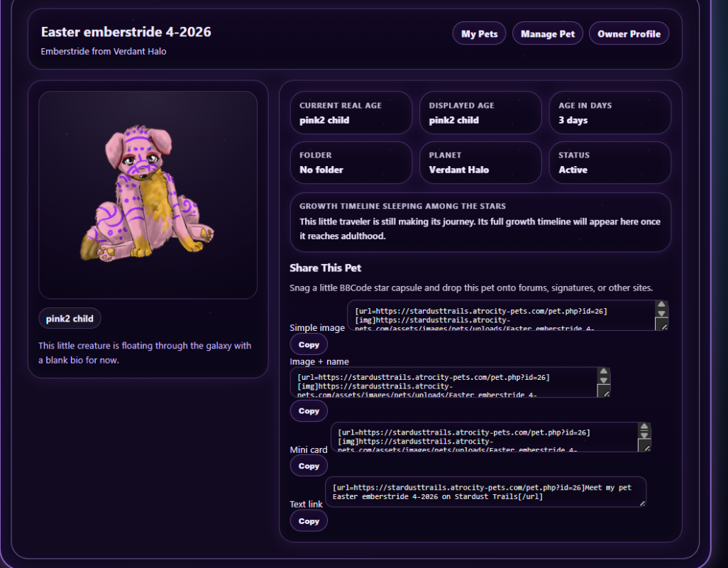
Task: Go to Owner Profile
Action: [x=629, y=34]
